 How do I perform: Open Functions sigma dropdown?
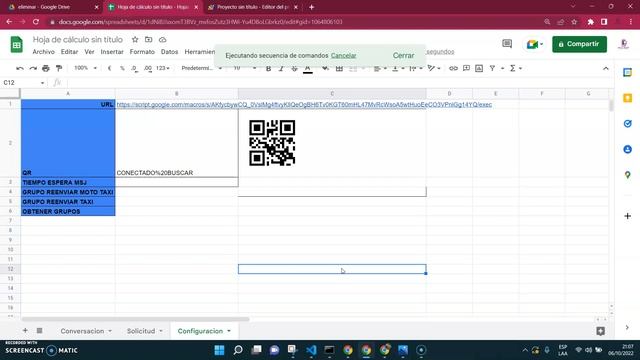click(x=516, y=68)
